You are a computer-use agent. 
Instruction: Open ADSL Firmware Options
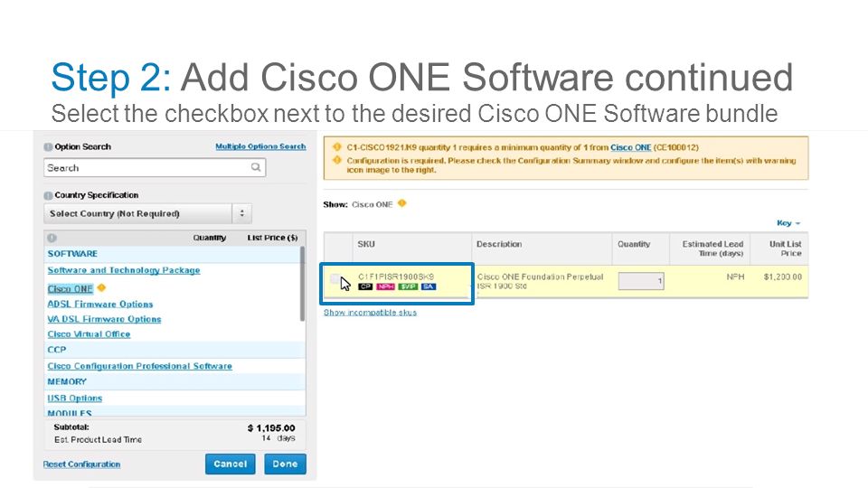(100, 304)
